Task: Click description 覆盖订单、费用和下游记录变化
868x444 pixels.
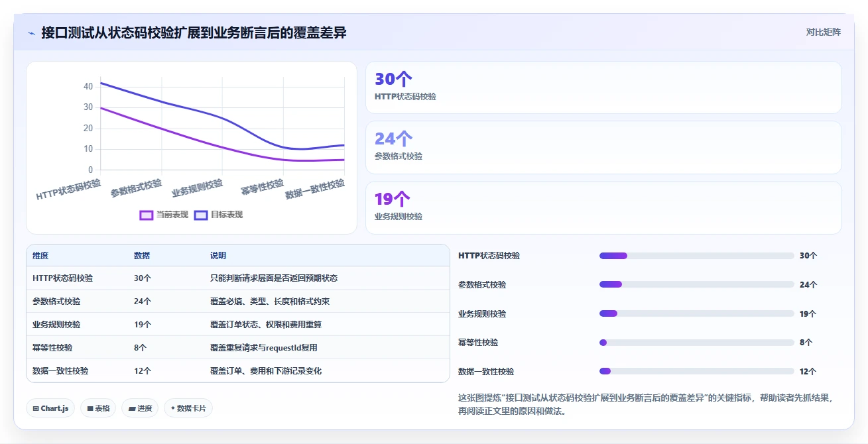Action: point(266,371)
